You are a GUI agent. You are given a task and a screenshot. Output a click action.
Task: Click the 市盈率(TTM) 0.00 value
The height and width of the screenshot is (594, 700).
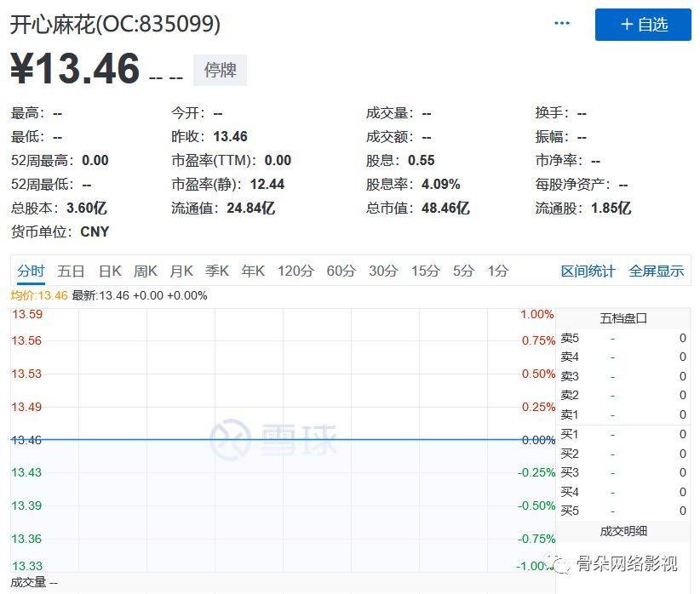coord(278,160)
